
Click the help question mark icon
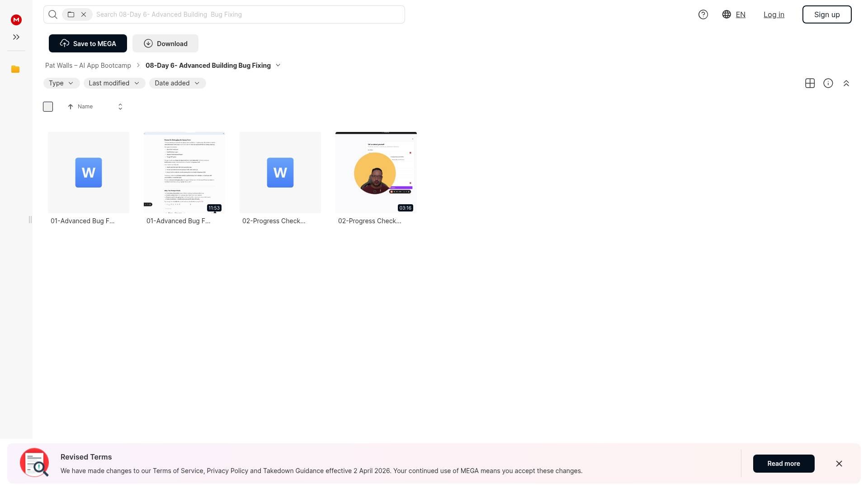pyautogui.click(x=703, y=14)
